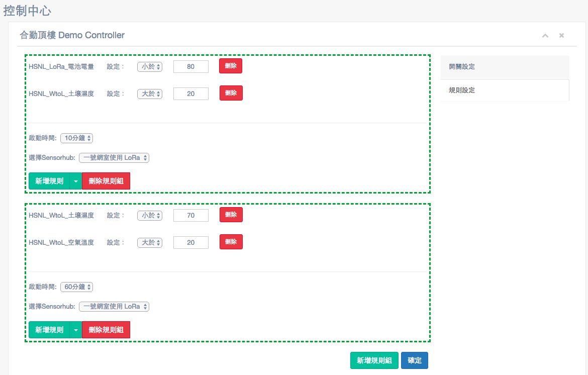The image size is (588, 375).
Task: Expand caret arrow beside first 新增規則 button
Action: pos(75,181)
